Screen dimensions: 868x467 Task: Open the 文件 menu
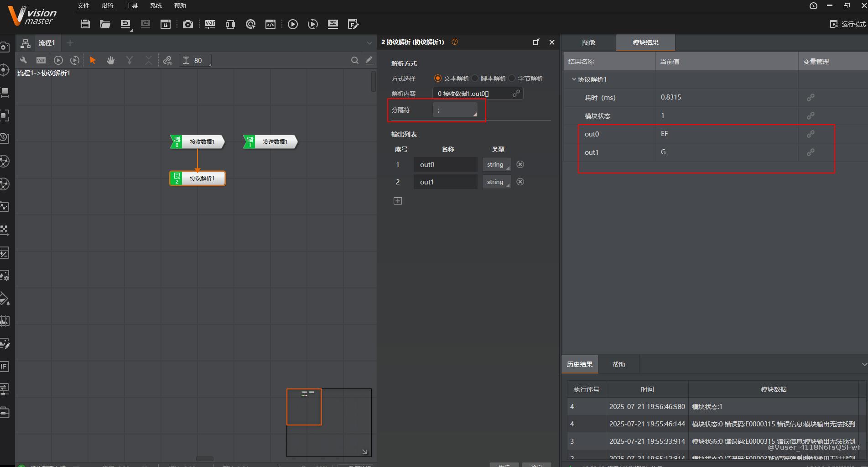(83, 5)
